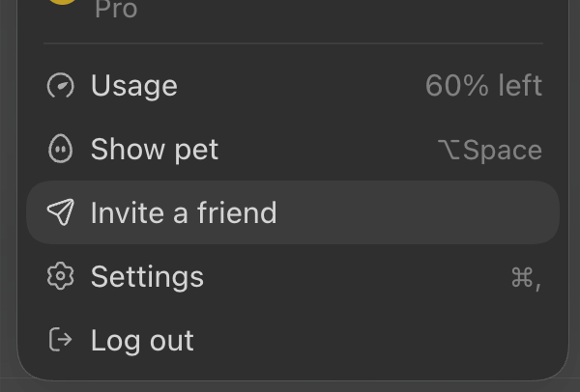Viewport: 580px width, 392px height.
Task: Click the Pro plan label
Action: 116,9
